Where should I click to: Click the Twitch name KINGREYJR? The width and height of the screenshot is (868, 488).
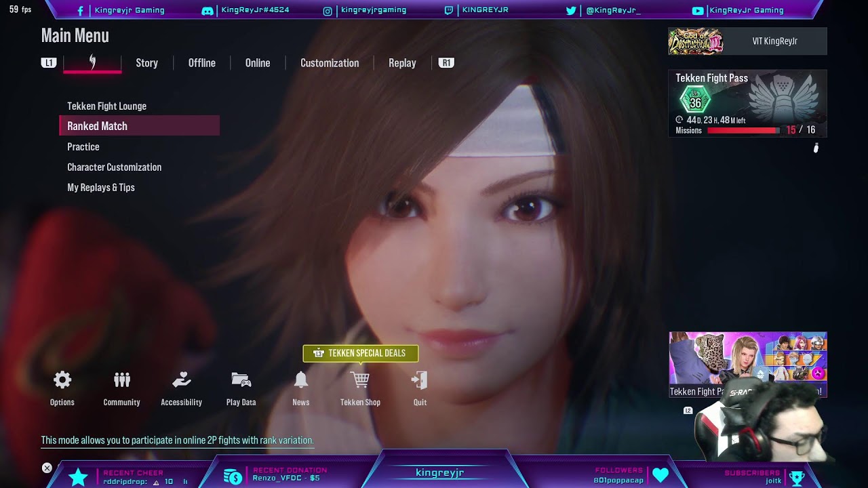pyautogui.click(x=485, y=11)
